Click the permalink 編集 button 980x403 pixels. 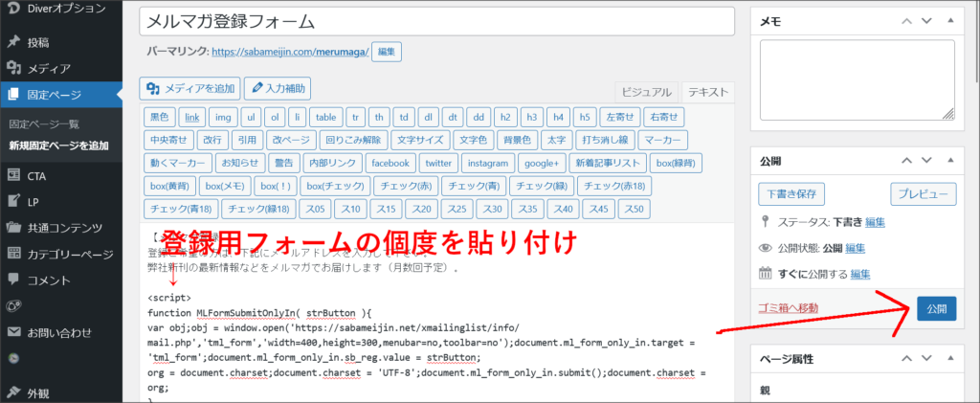click(387, 53)
